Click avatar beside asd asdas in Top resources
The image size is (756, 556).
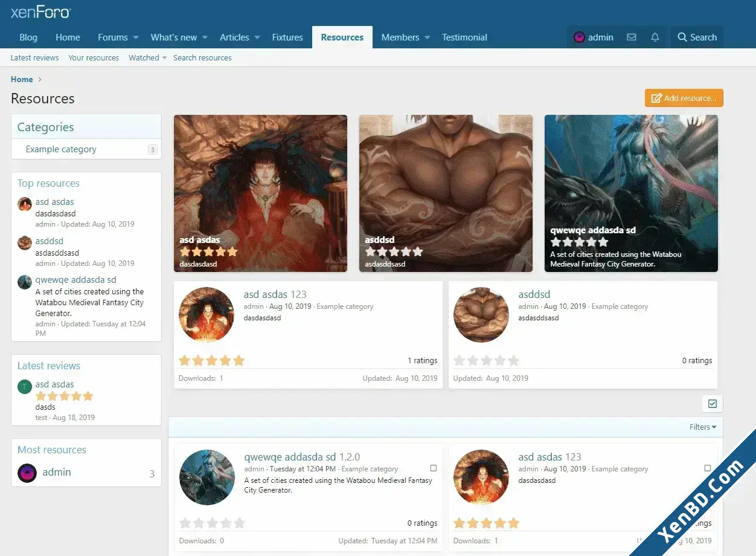[25, 204]
